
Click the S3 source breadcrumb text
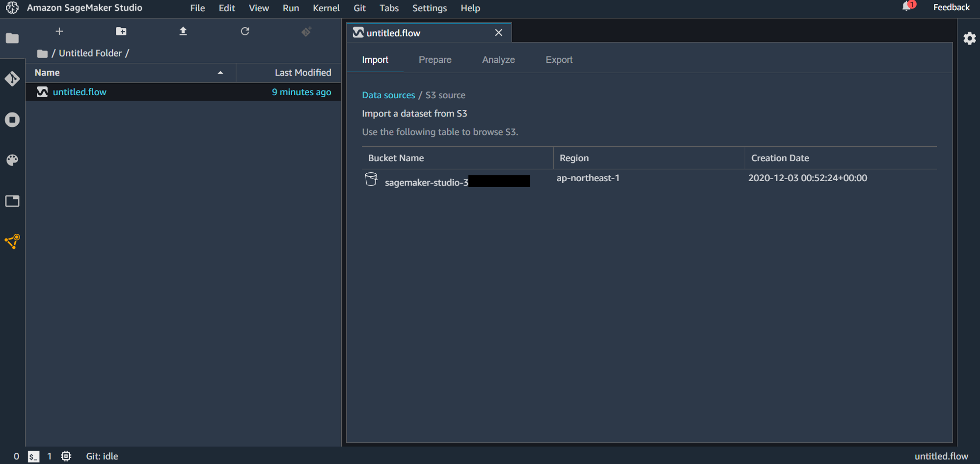[445, 95]
